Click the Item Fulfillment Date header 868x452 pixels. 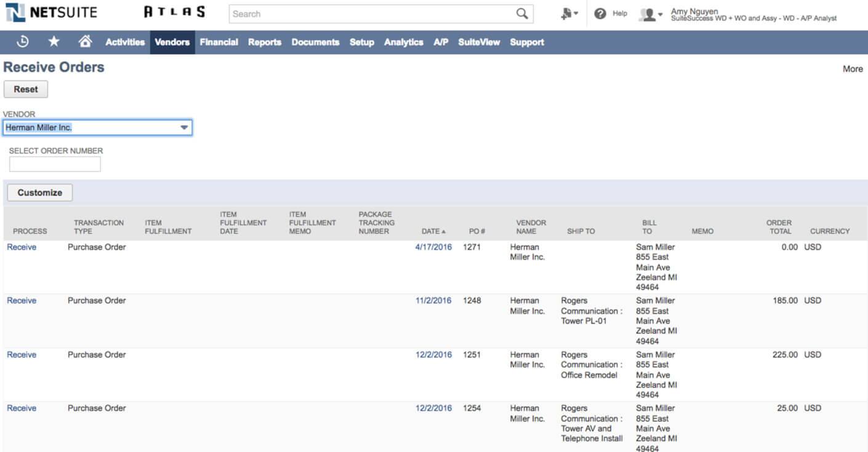point(243,223)
